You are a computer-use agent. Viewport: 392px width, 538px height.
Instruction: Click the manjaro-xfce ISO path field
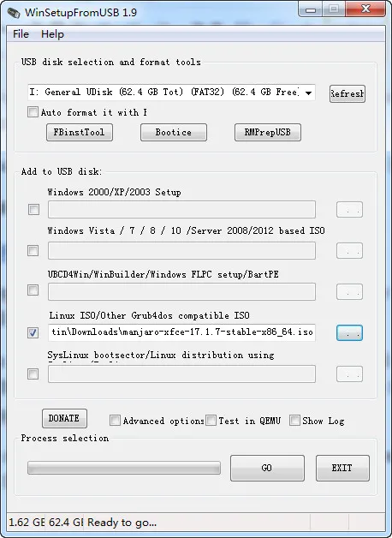tap(181, 332)
